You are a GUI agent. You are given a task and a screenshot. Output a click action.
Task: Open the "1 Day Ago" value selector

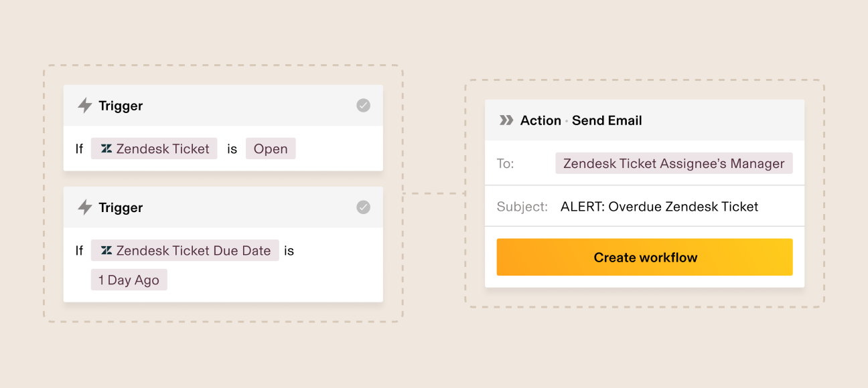(129, 280)
